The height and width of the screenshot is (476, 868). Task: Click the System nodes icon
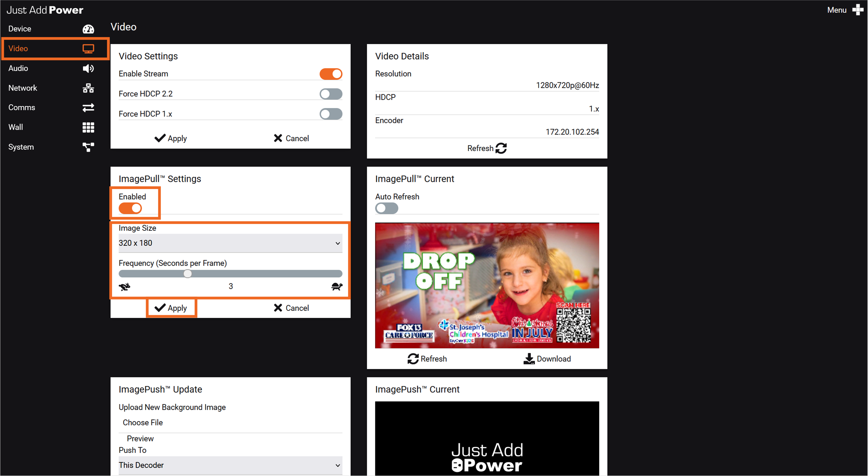88,147
